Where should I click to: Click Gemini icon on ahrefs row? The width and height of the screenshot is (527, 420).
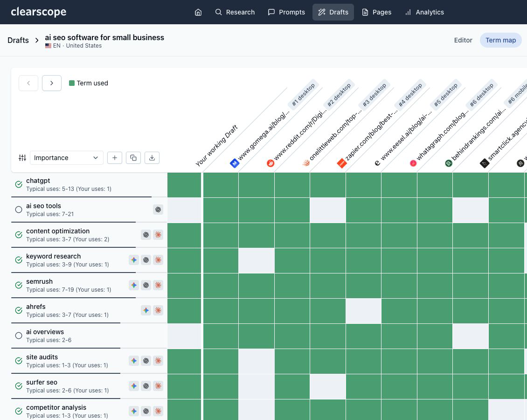[x=146, y=310]
